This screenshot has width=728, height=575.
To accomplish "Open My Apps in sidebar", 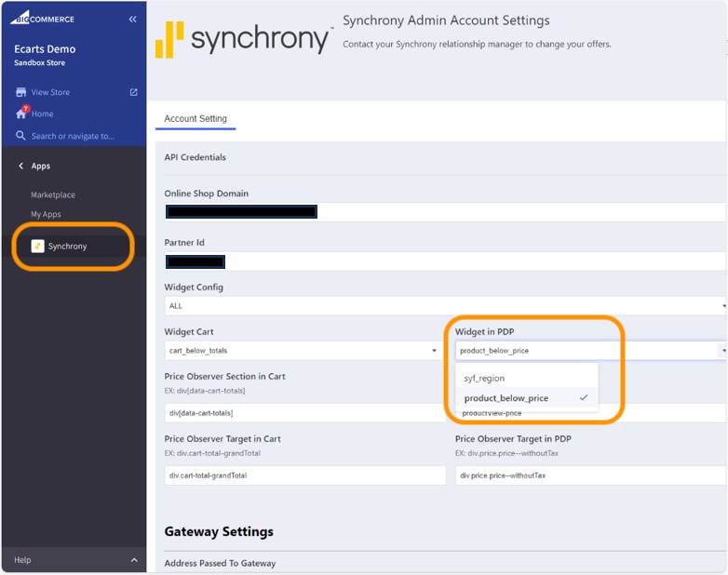I will pos(46,214).
